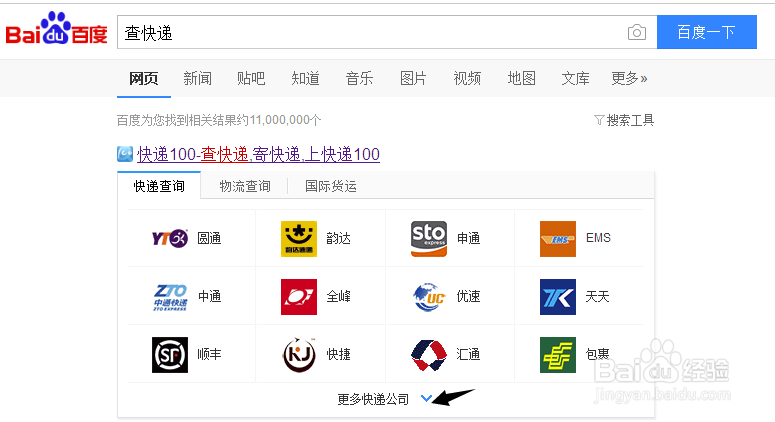Select the red 全峰 logo
775x422 pixels.
(x=299, y=297)
